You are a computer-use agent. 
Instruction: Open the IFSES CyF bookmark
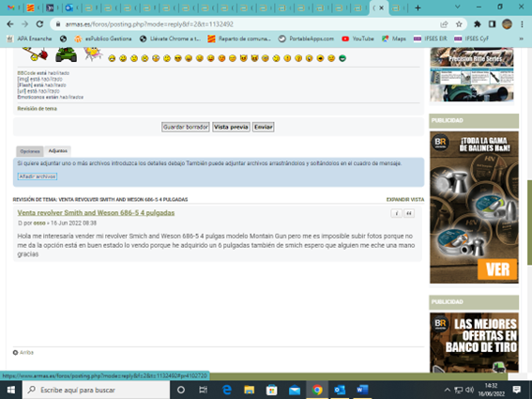click(x=472, y=38)
